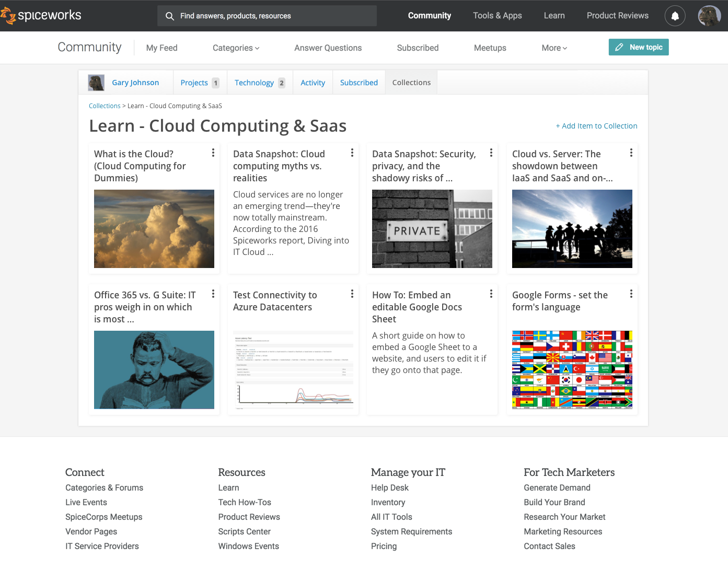
Task: Open Google Forms set language title
Action: (560, 301)
